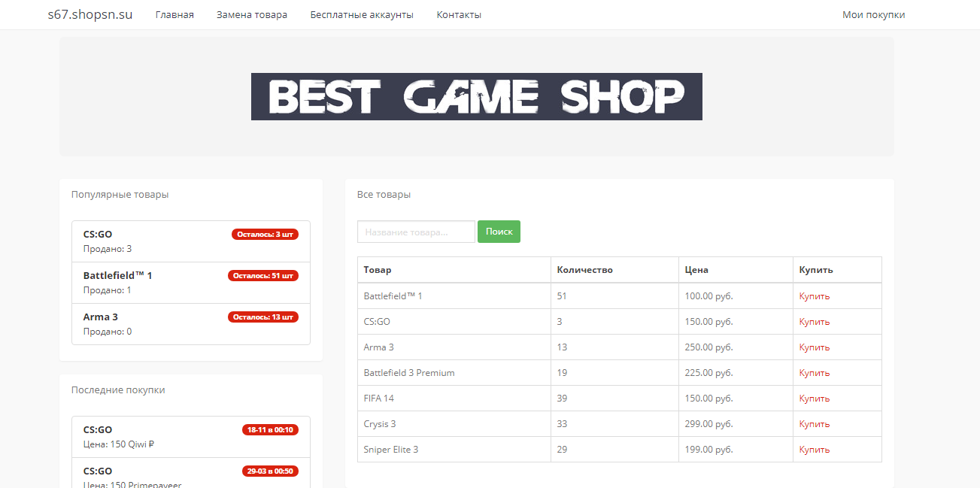Screen dimensions: 980x488
Task: Click the Sniper Elite 3 product name cell
Action: 454,450
